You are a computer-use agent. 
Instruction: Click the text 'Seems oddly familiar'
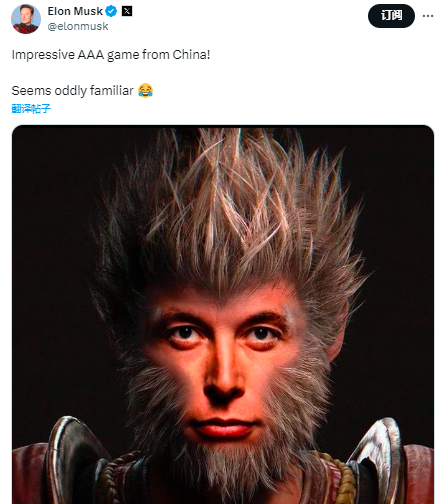pyautogui.click(x=72, y=91)
